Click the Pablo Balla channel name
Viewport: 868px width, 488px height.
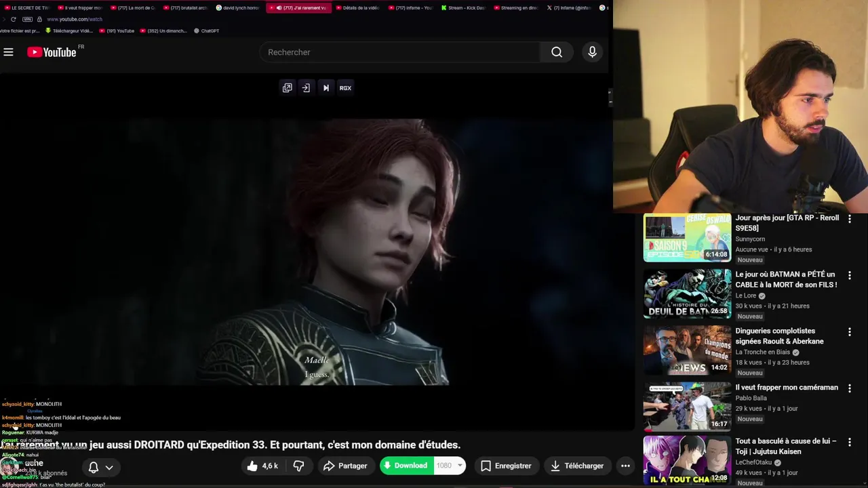(751, 398)
